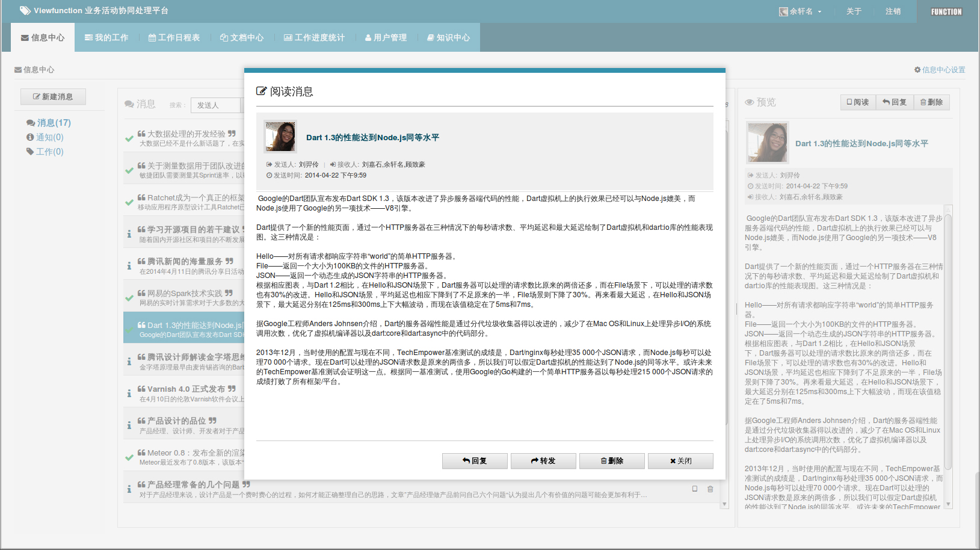Expand the 余轩名 user dropdown
The height and width of the screenshot is (550, 980).
coord(800,11)
